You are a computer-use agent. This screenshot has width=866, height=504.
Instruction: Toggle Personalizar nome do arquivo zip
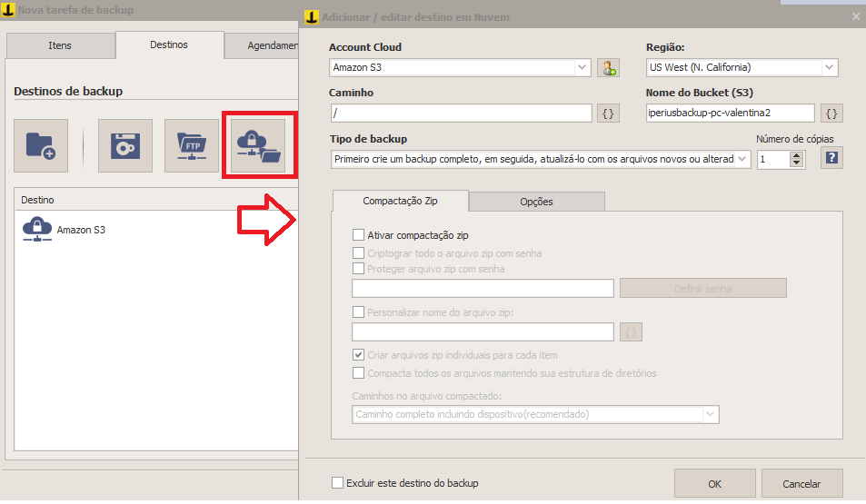click(x=358, y=312)
